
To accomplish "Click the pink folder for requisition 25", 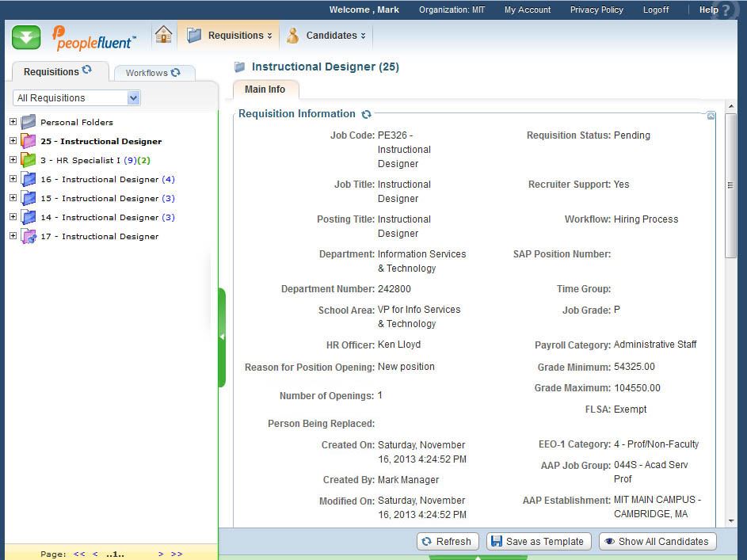I will [x=29, y=141].
